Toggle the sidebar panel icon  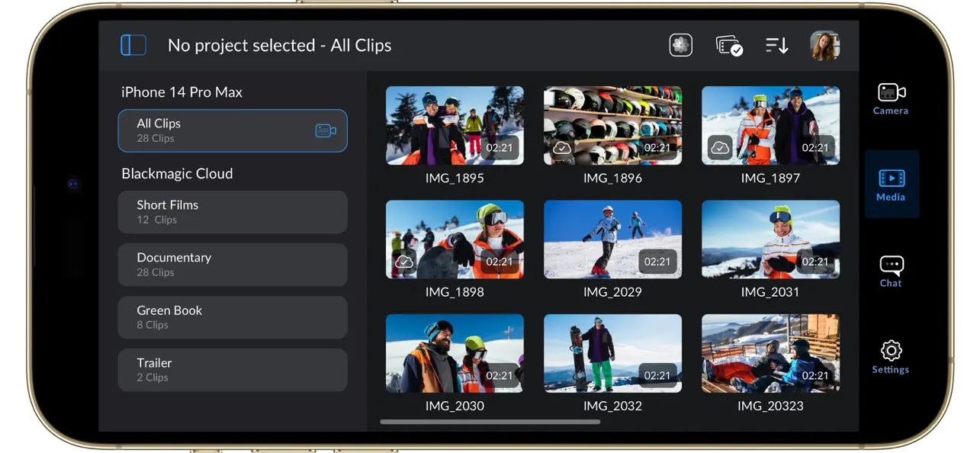click(x=133, y=45)
